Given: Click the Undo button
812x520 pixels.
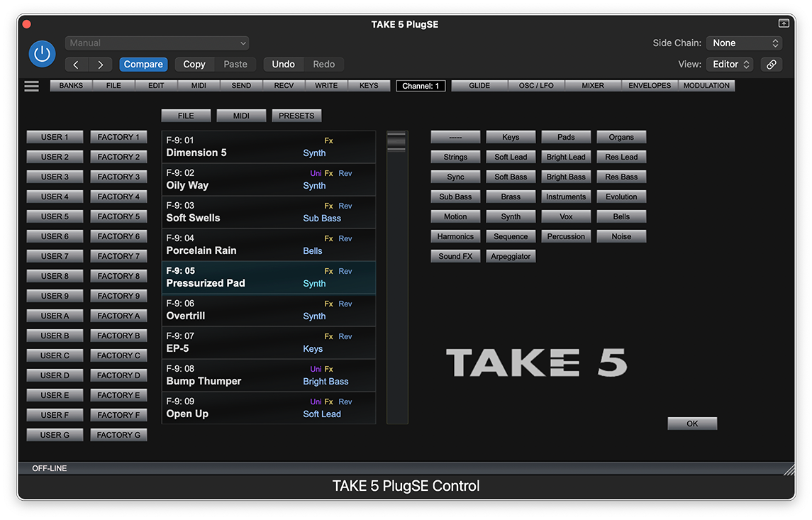Looking at the screenshot, I should 283,64.
